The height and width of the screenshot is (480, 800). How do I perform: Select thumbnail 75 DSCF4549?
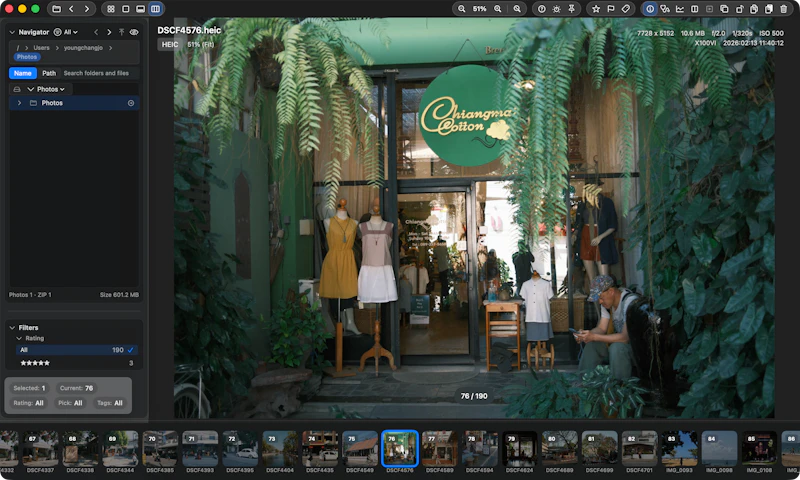tap(360, 451)
